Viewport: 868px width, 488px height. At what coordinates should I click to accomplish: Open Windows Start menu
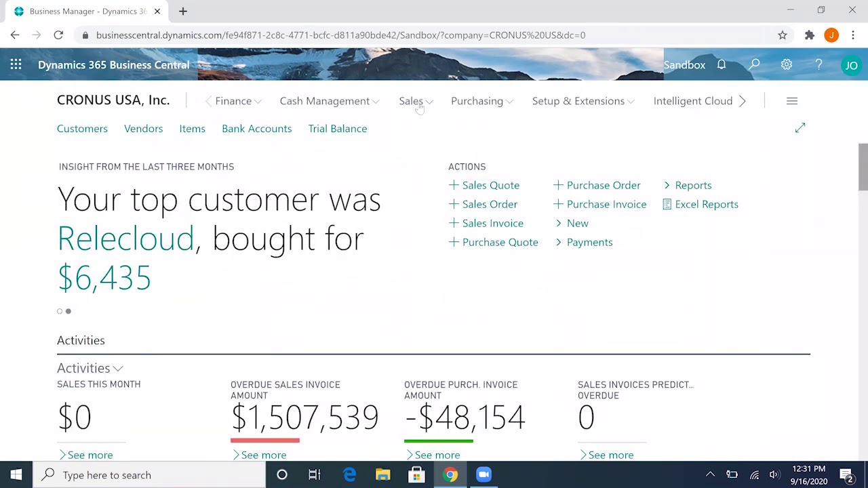(x=16, y=475)
